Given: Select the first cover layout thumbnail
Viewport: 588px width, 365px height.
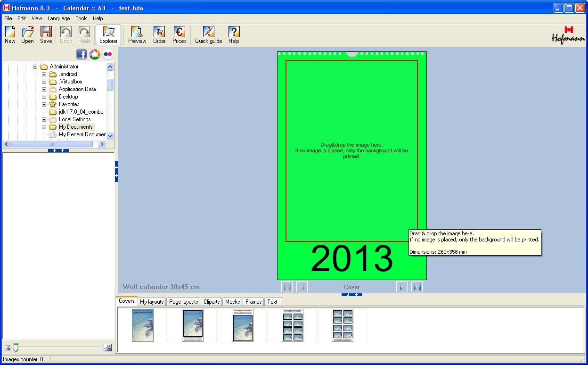Looking at the screenshot, I should (143, 325).
